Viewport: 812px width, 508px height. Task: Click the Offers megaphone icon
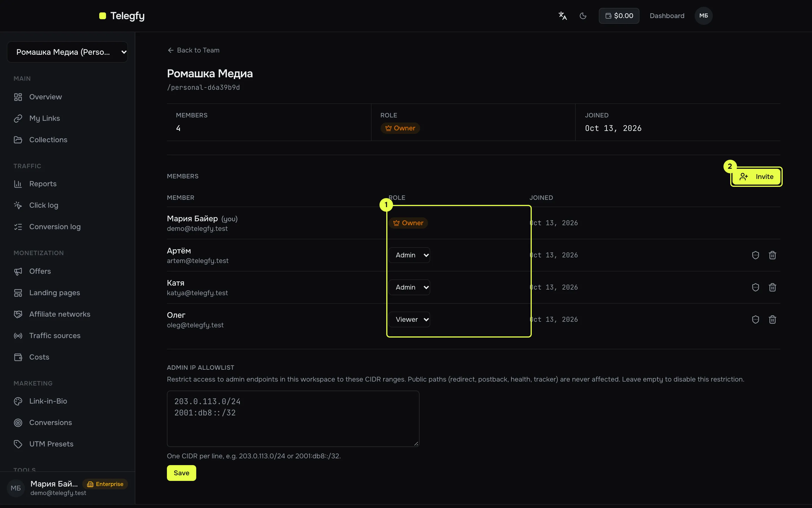click(18, 271)
